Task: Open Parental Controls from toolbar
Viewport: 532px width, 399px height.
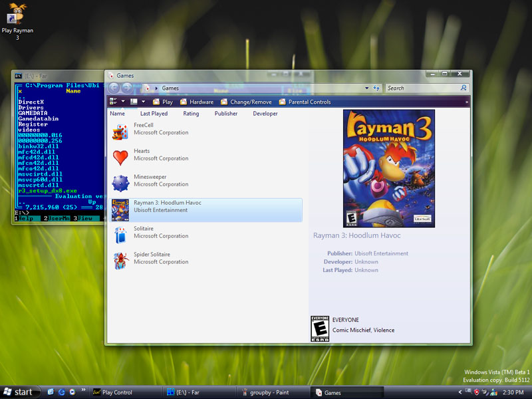Action: tap(305, 102)
